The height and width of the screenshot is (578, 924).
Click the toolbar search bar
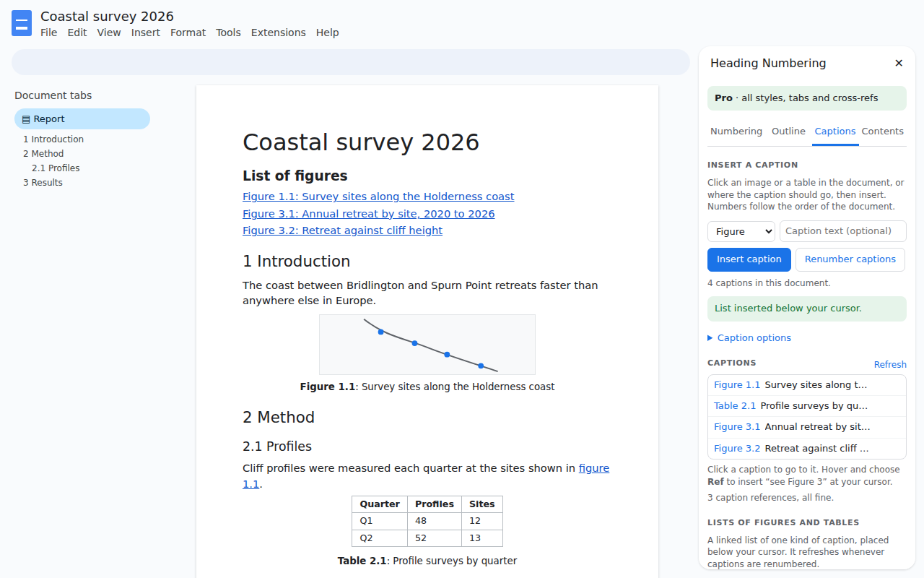351,62
